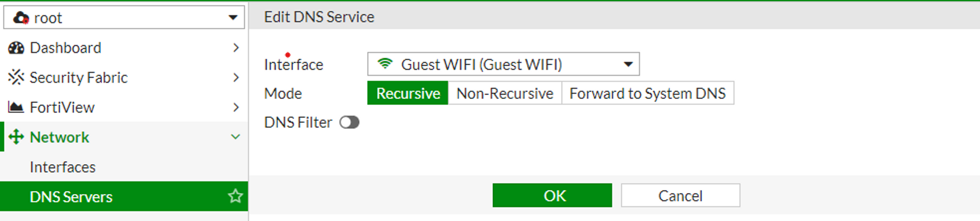
Task: Click the Security Fabric icon
Action: (16, 77)
